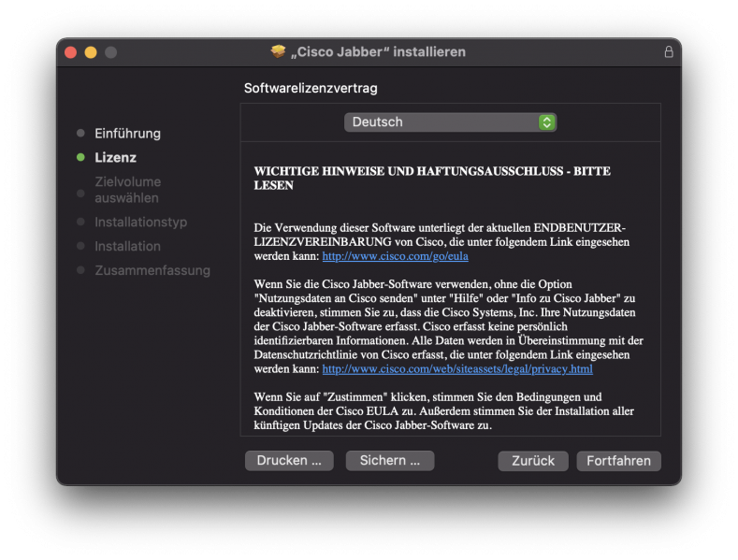Open the cisco.com/go/eula link
738x560 pixels.
[396, 256]
